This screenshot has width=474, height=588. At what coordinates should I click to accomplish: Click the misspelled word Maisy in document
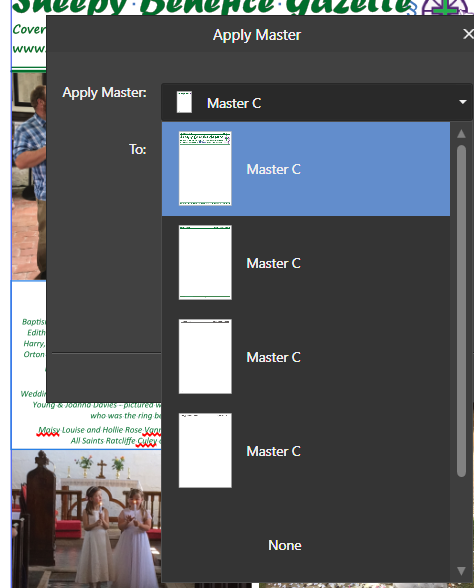click(x=48, y=430)
